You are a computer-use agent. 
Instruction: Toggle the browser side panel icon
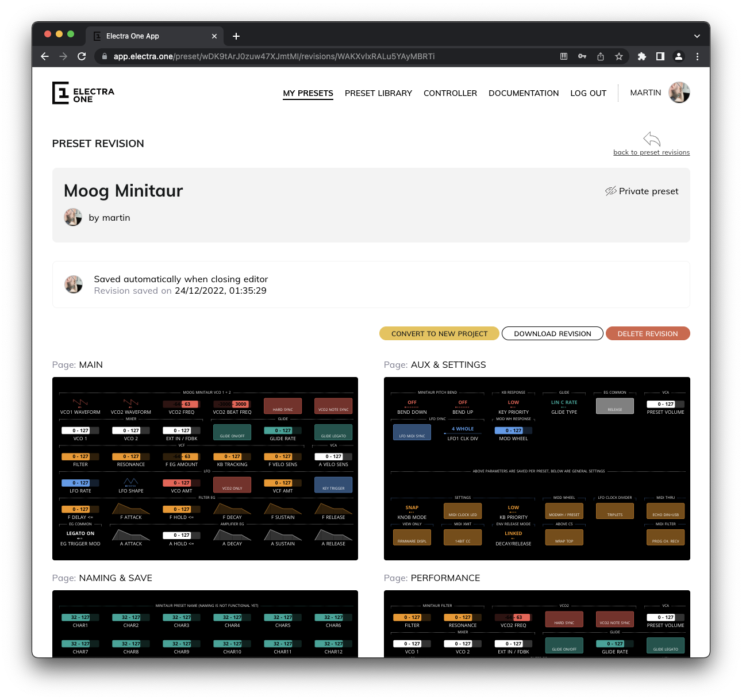pyautogui.click(x=660, y=56)
